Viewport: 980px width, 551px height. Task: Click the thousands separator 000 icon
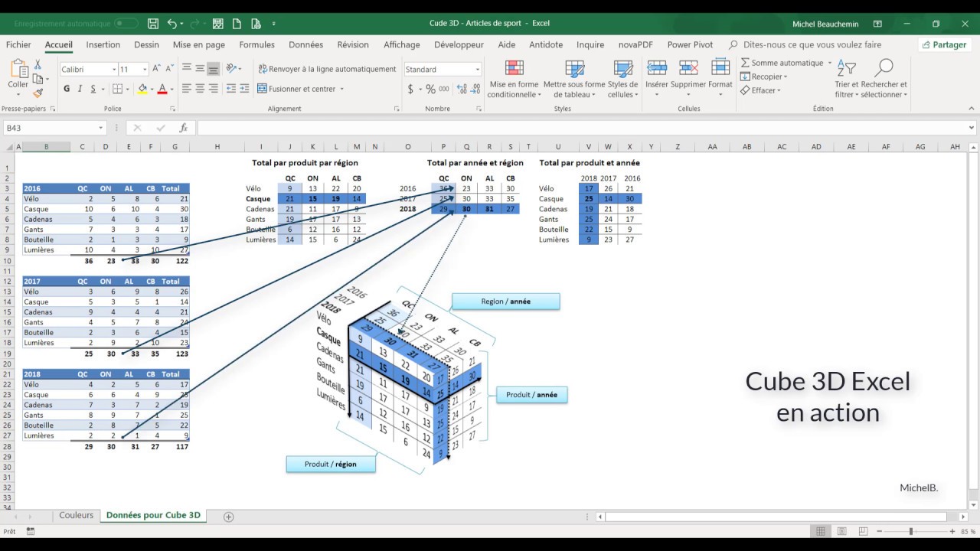tap(443, 89)
